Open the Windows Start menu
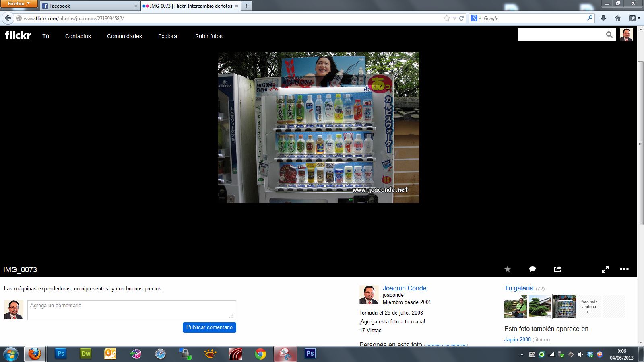Image resolution: width=644 pixels, height=362 pixels. point(10,354)
